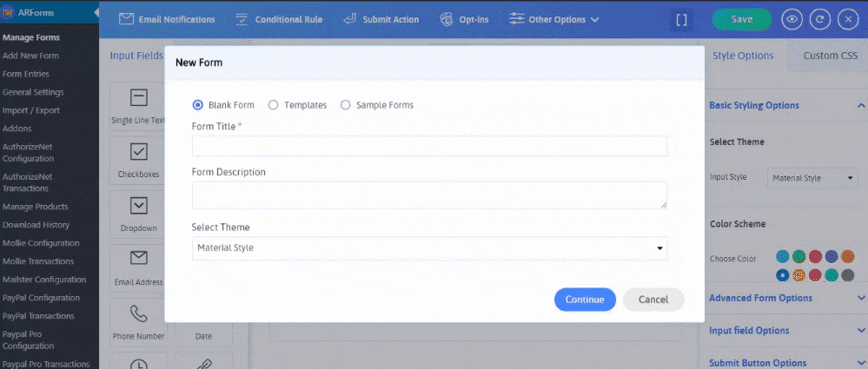Click the Single Line Text field icon
The image size is (868, 369).
(x=138, y=98)
